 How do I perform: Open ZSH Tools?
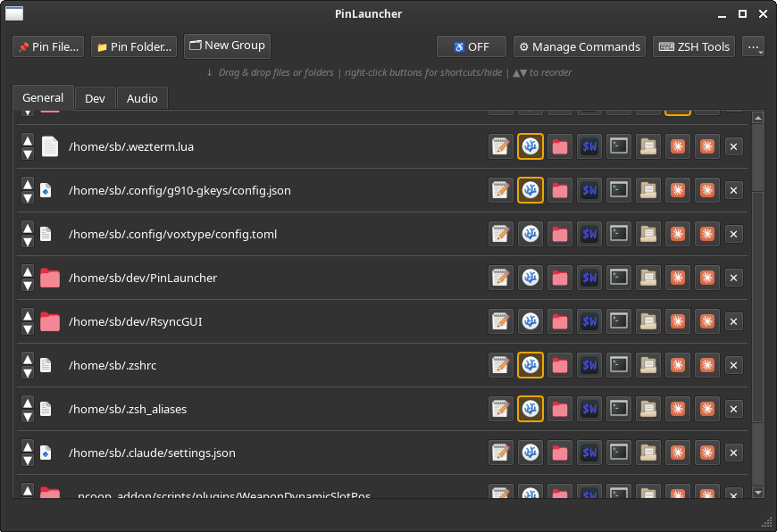(x=694, y=46)
